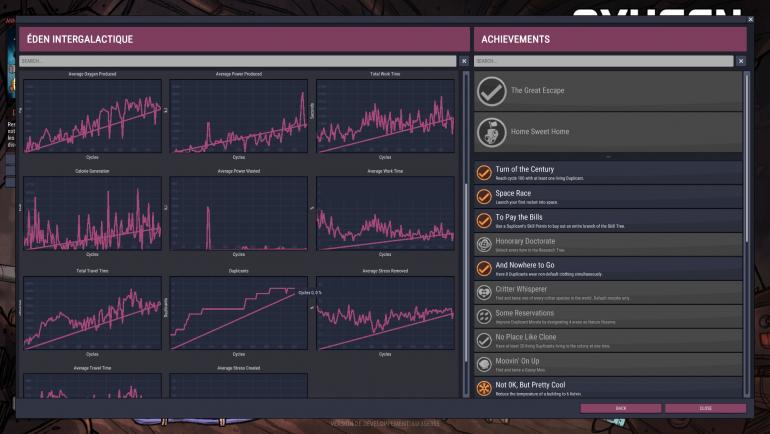Screen dimensions: 770x434
Task: Select the Turn of the Century title
Action: (524, 169)
